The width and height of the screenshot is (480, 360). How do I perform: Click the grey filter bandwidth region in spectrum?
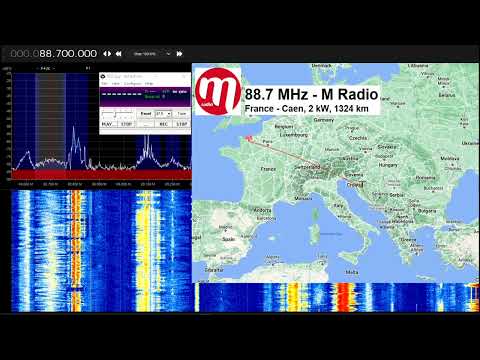50,122
